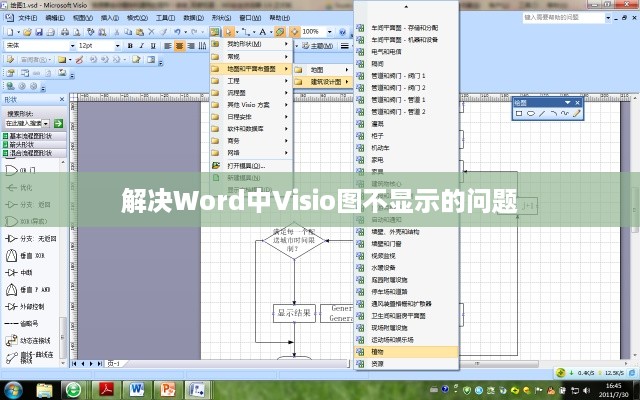Open Word from the Windows taskbar

click(x=137, y=390)
